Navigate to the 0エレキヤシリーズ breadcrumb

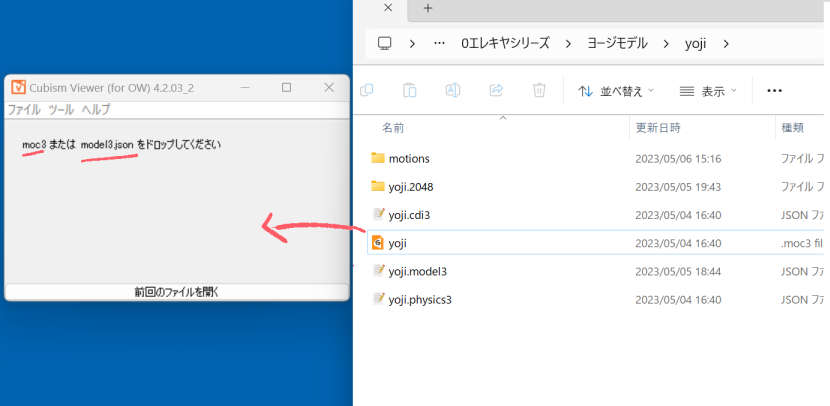506,43
